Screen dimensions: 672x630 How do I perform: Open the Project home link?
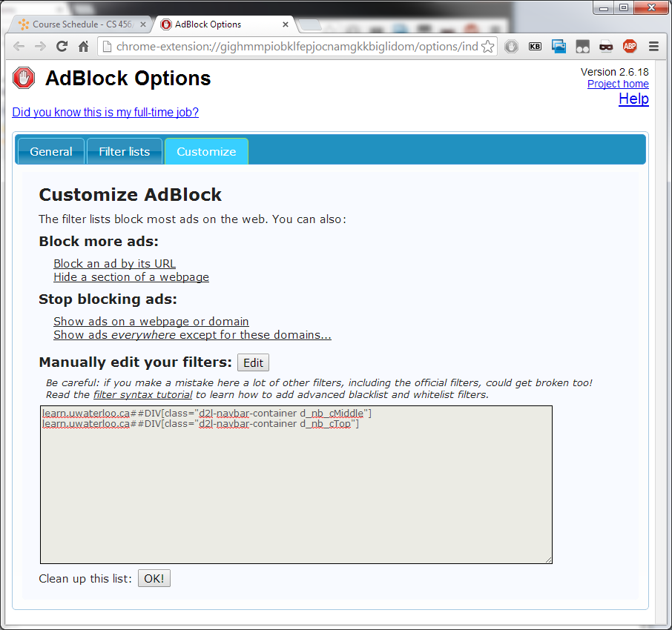pyautogui.click(x=618, y=84)
